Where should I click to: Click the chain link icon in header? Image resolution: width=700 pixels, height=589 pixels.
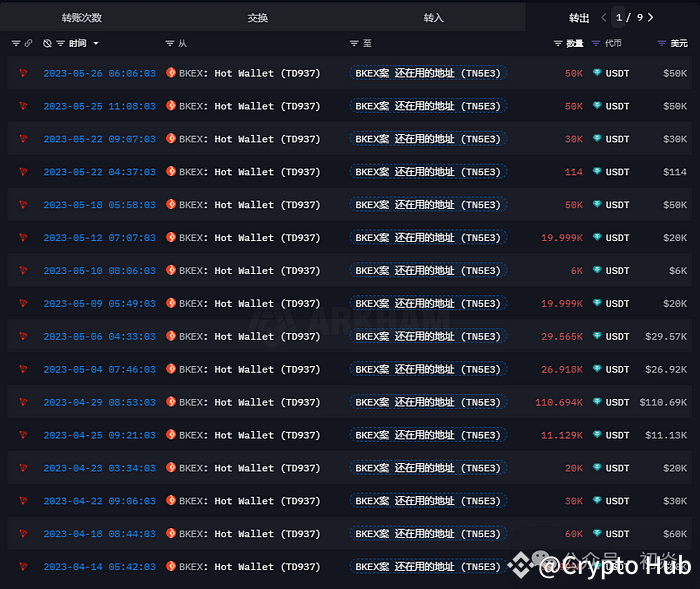(x=28, y=43)
